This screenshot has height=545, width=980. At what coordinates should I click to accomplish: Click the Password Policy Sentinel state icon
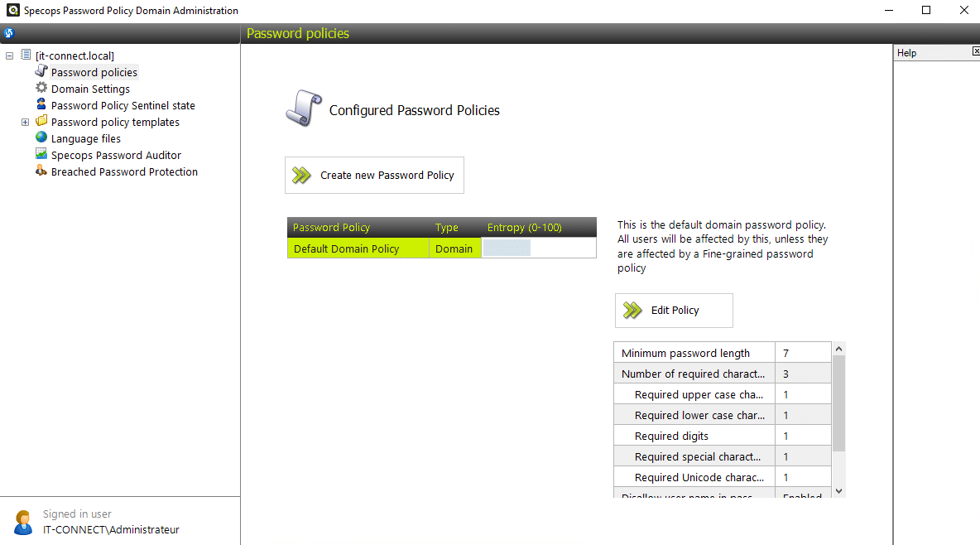point(41,105)
